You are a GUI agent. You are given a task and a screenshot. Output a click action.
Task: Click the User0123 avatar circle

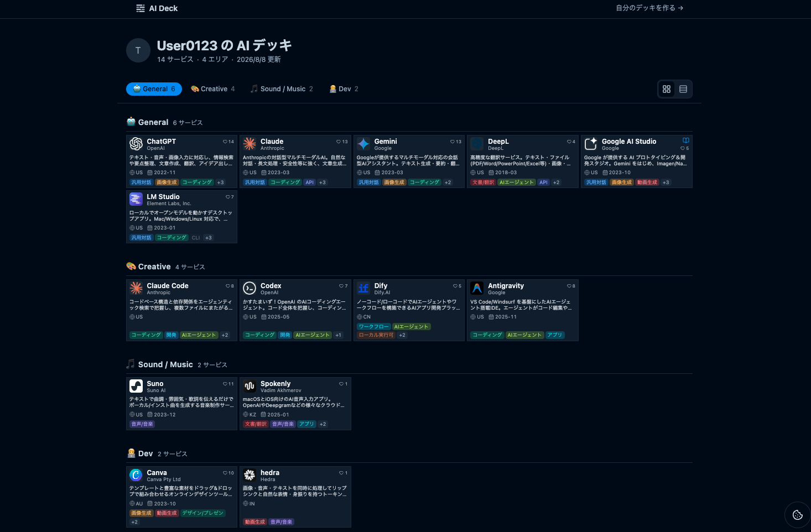138,50
